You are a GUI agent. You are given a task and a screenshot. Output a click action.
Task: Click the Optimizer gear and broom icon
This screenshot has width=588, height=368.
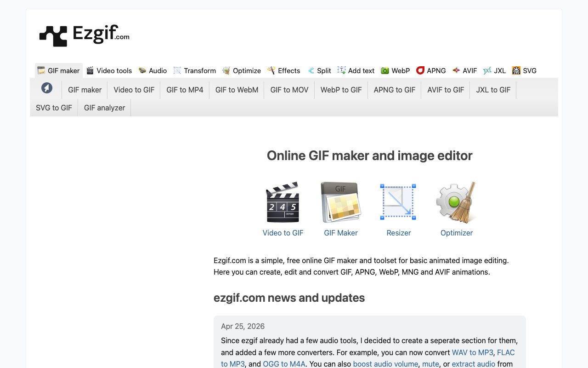tap(456, 202)
